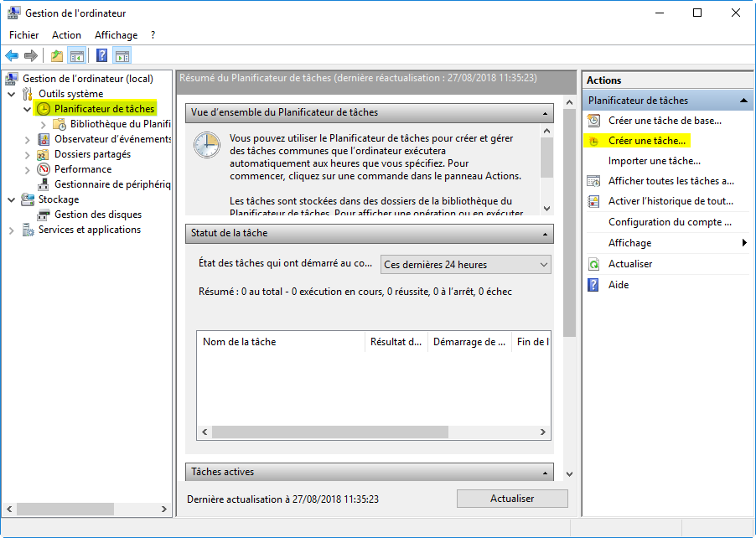This screenshot has width=756, height=538.
Task: Select Gestionnaire de périphériques tree item
Action: tap(112, 184)
